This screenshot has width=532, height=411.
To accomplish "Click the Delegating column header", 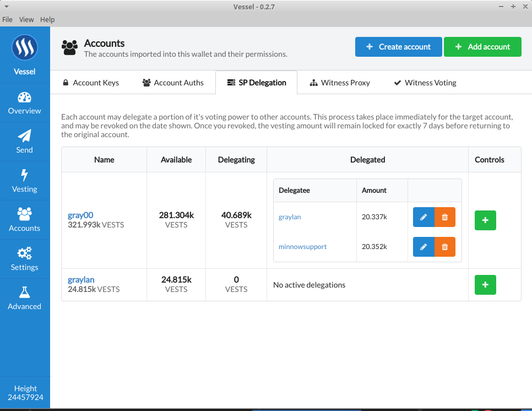I will tap(236, 160).
